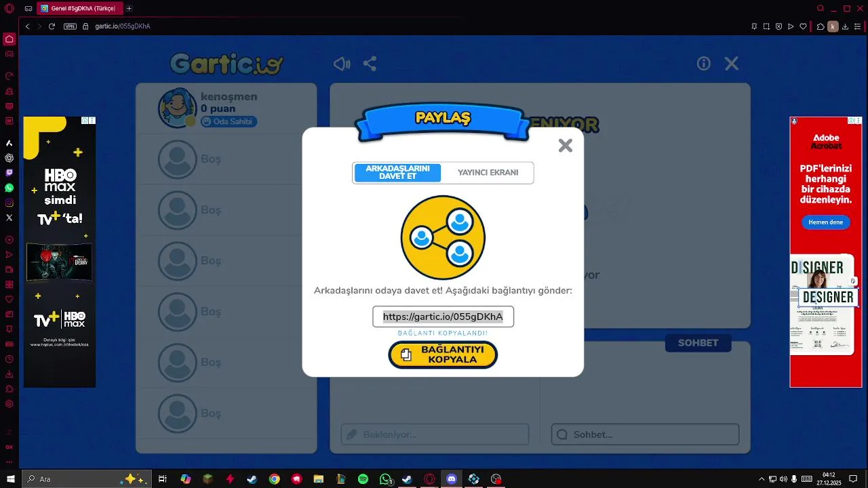The width and height of the screenshot is (868, 488).
Task: Open sidebar settings gear icon
Action: click(x=9, y=404)
